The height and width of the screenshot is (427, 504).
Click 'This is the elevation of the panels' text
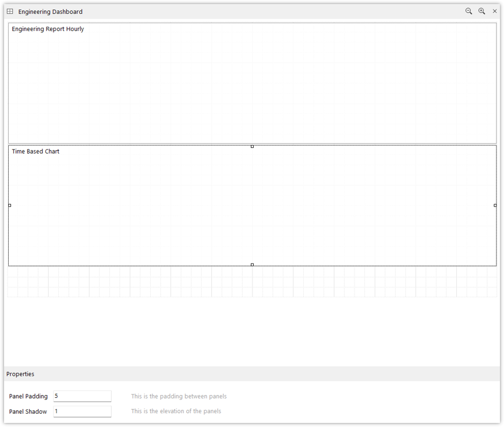176,411
